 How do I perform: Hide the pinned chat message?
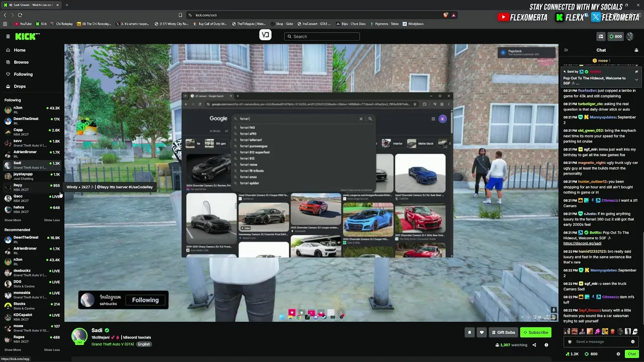pos(636,72)
